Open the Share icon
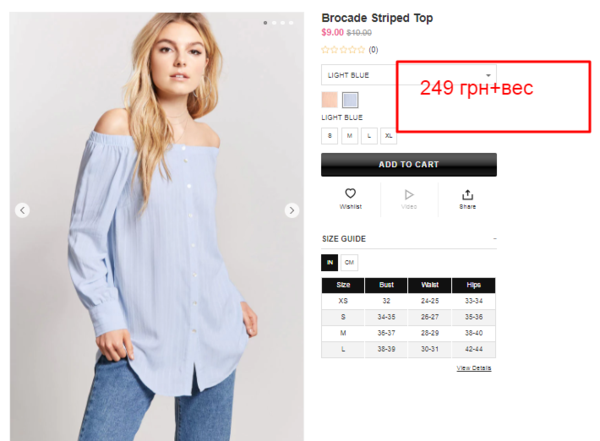The width and height of the screenshot is (600, 441). click(x=467, y=194)
